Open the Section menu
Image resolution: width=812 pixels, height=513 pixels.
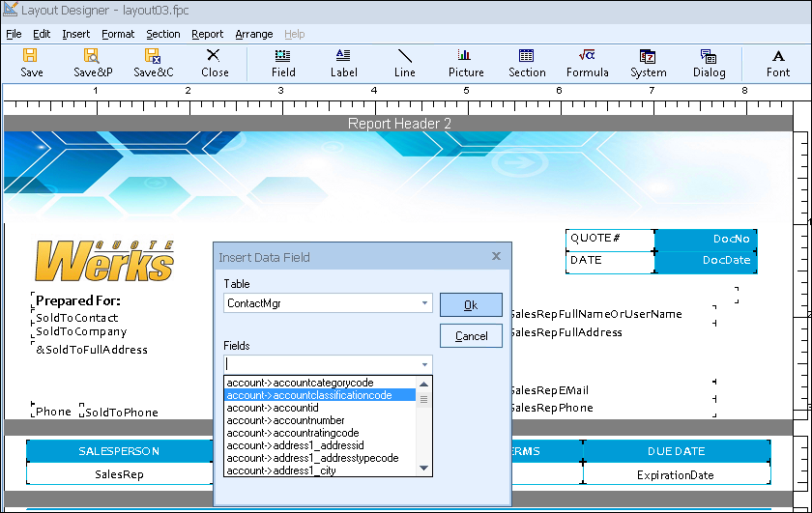[x=163, y=34]
